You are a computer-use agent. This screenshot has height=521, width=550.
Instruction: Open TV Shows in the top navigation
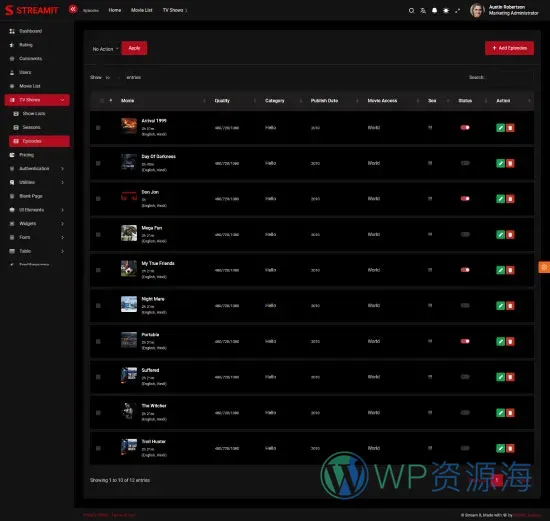175,10
